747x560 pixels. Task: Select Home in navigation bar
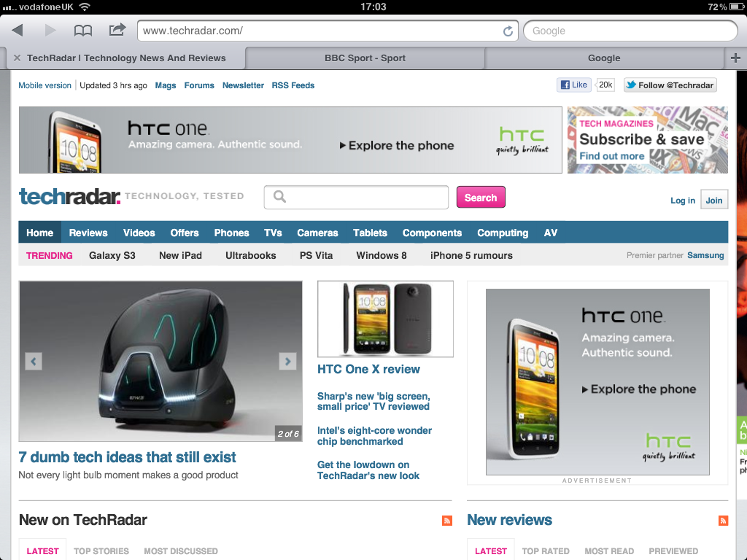pyautogui.click(x=40, y=233)
